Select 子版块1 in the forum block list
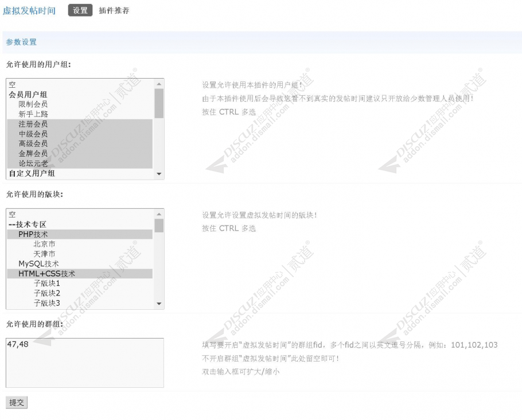 pyautogui.click(x=80, y=283)
